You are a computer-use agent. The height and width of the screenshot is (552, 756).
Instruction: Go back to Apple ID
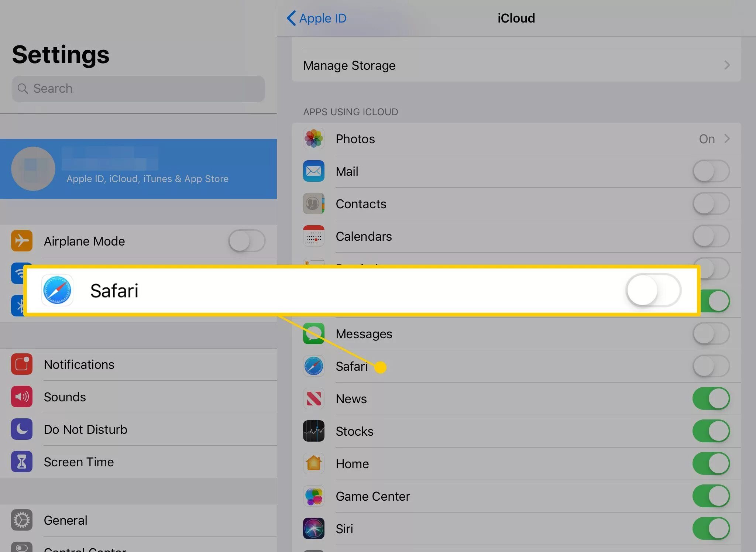point(317,18)
